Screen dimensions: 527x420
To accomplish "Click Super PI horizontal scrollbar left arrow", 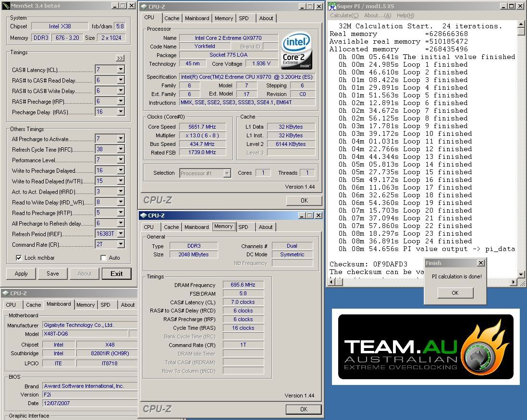I will (x=331, y=282).
